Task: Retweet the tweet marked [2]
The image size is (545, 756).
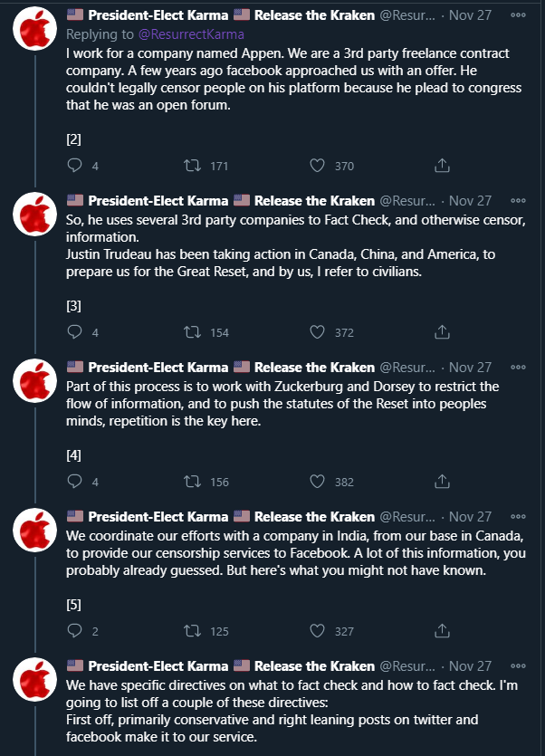Action: click(193, 166)
